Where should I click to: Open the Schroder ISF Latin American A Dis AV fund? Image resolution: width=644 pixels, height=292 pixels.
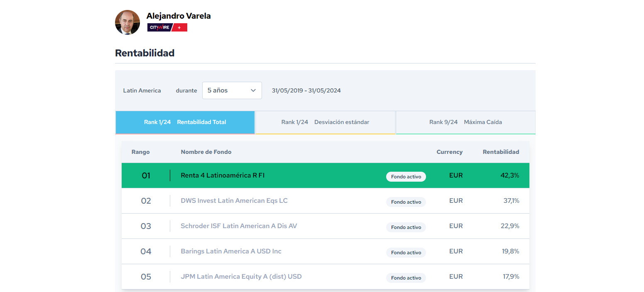(239, 226)
